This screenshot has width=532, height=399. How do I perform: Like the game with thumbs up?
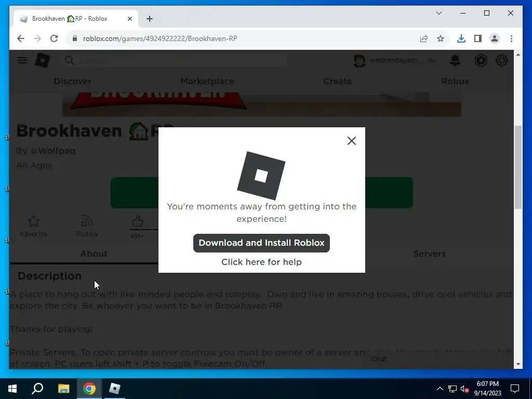(x=137, y=222)
